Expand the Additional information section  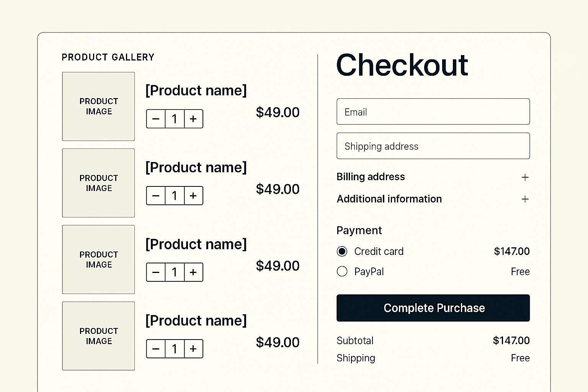tap(525, 199)
